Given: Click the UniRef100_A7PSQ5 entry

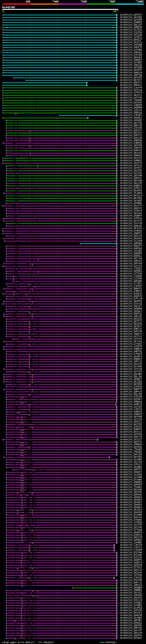Looking at the screenshot, I should (131, 55).
